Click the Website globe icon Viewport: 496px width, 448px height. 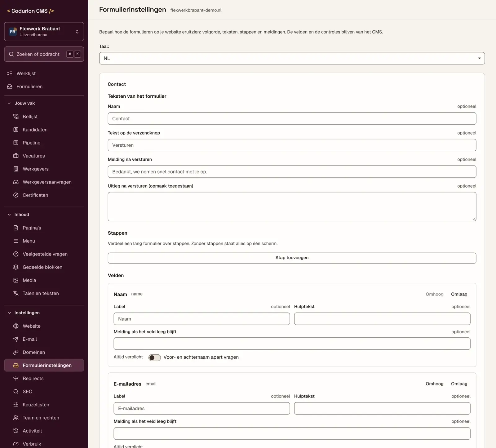coord(16,326)
